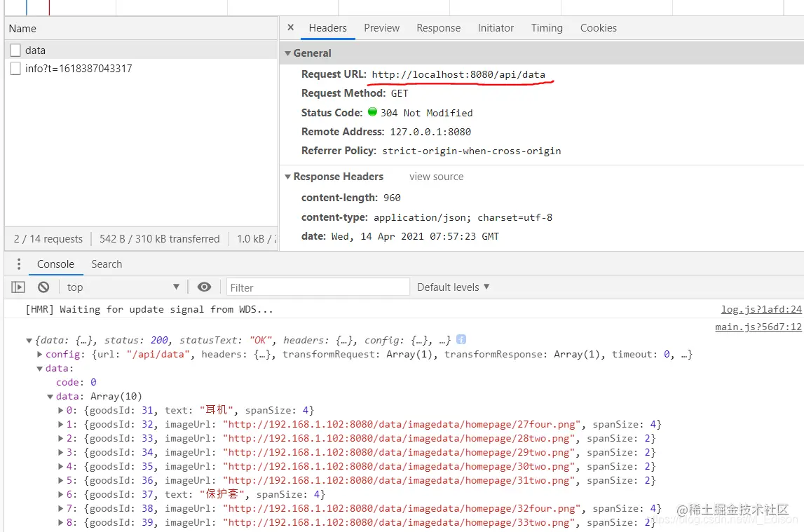Click the 2 / 14 requests status
804x532 pixels.
pyautogui.click(x=48, y=239)
